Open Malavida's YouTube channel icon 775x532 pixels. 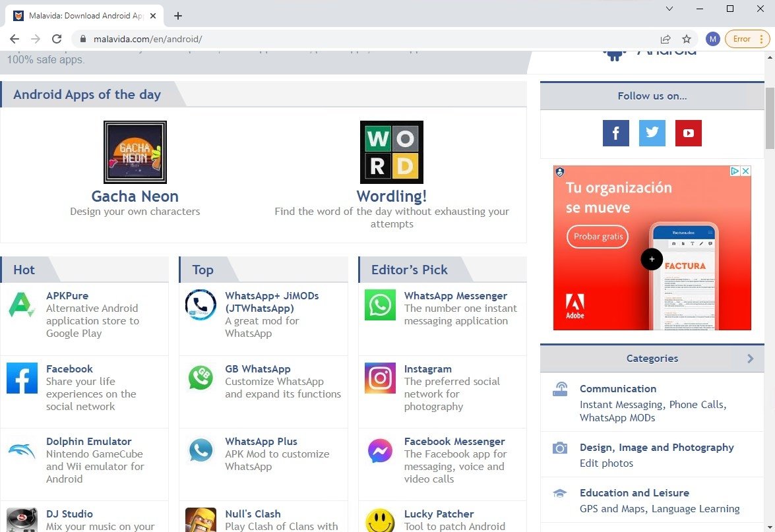pos(688,133)
